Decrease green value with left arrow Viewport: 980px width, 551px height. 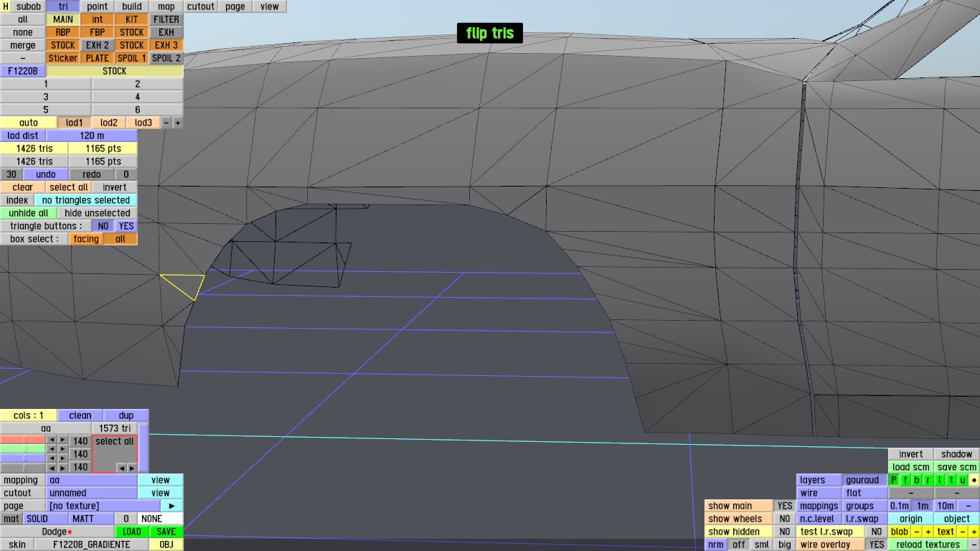click(52, 450)
